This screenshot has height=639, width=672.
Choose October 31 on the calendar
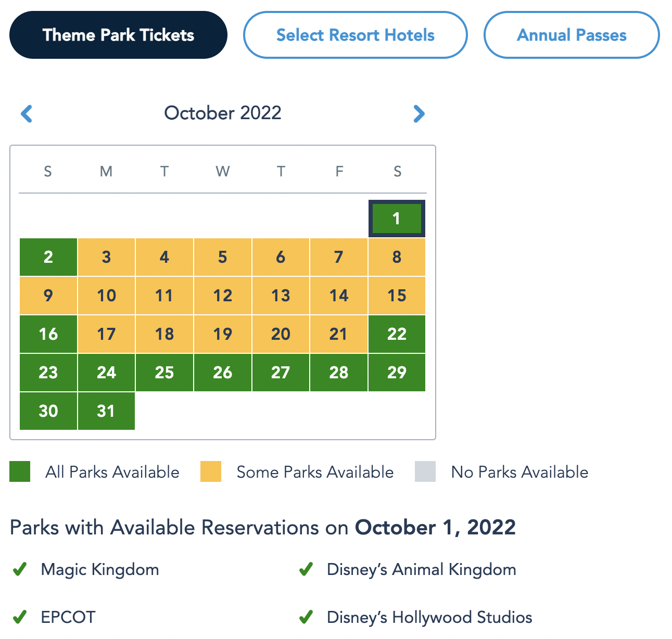pyautogui.click(x=106, y=411)
